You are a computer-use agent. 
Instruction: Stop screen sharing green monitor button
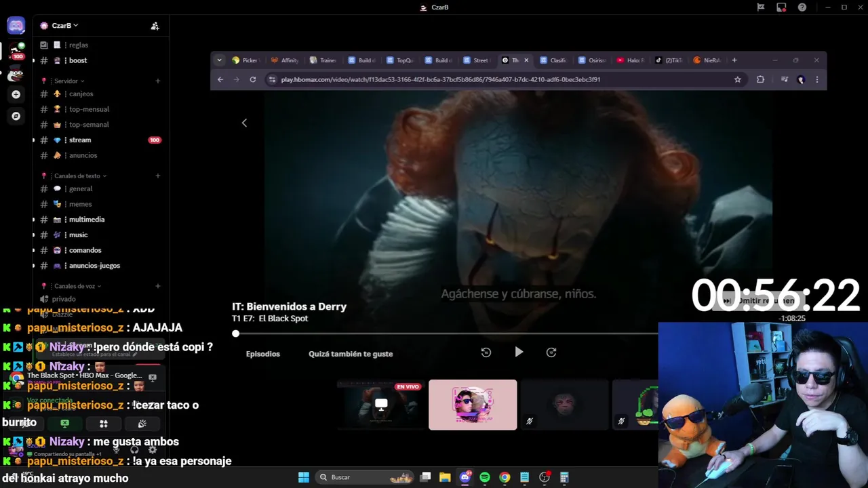click(x=64, y=424)
